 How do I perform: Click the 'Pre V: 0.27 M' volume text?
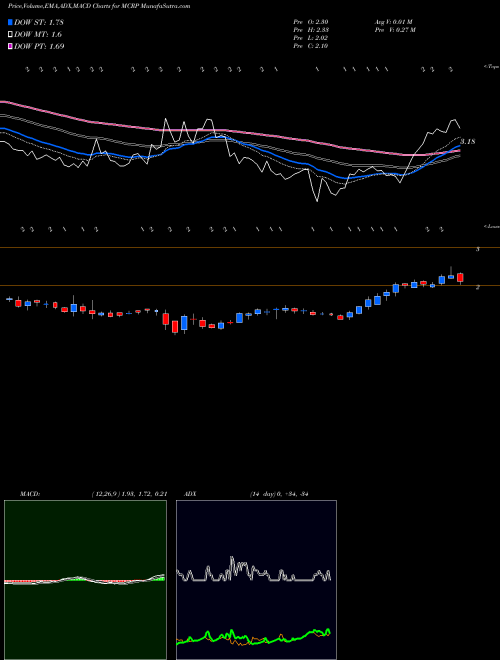tap(395, 30)
